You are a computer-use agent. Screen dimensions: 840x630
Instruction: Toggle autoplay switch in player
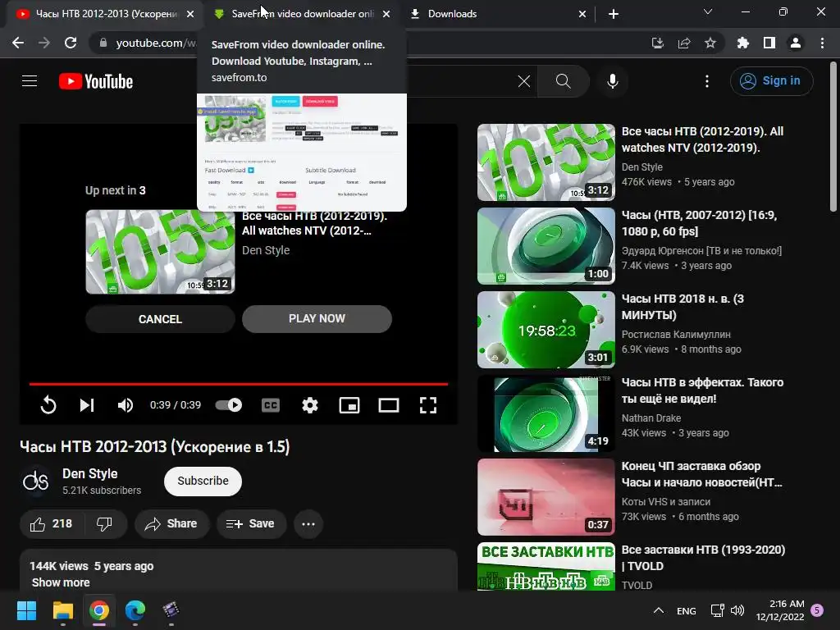pos(229,405)
